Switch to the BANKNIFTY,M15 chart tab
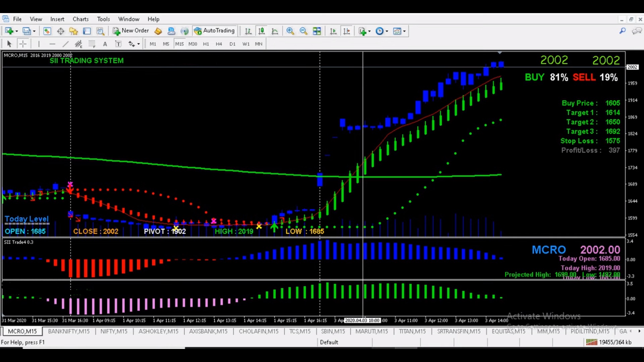644x362 pixels. (69, 331)
